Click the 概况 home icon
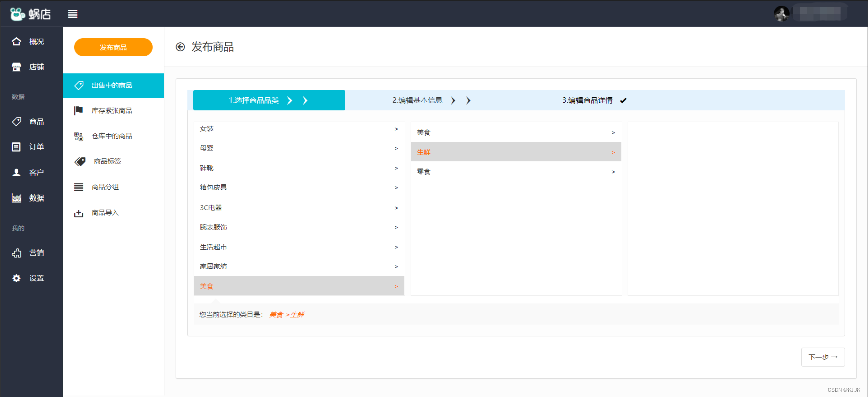The height and width of the screenshot is (397, 868). pyautogui.click(x=17, y=41)
